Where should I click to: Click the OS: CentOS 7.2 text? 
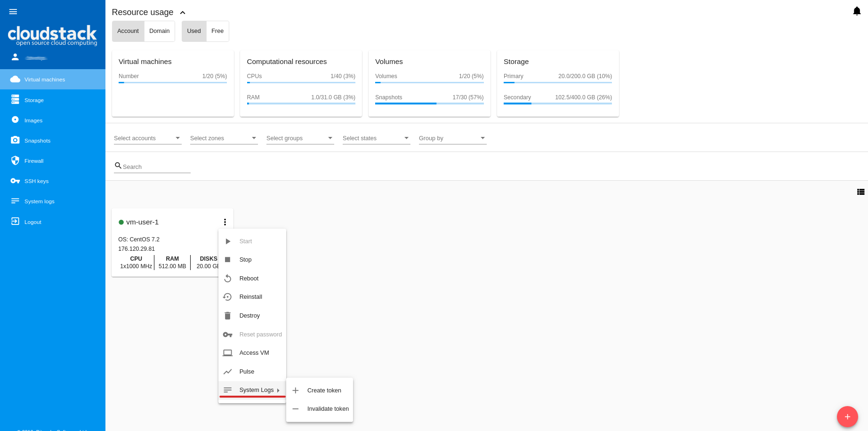point(139,239)
